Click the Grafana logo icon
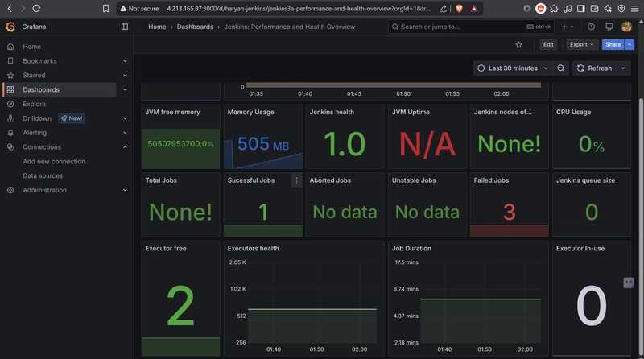644x359 pixels. point(10,27)
